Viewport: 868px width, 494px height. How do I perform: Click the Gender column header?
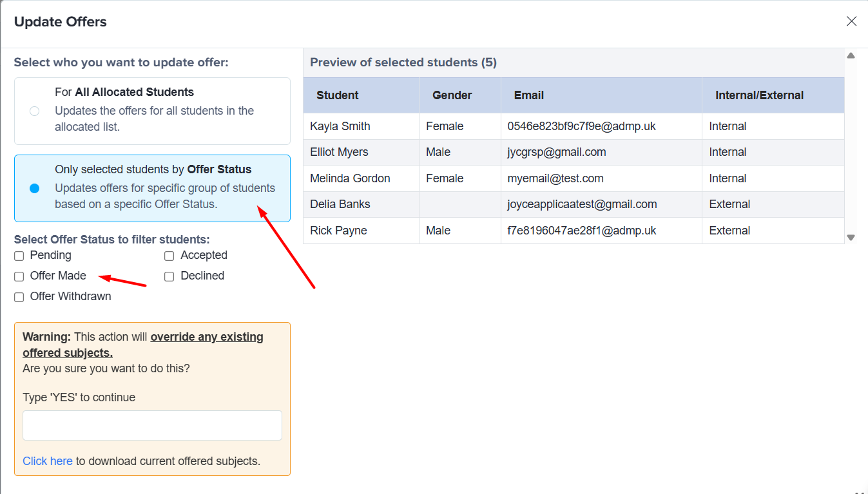[x=452, y=95]
